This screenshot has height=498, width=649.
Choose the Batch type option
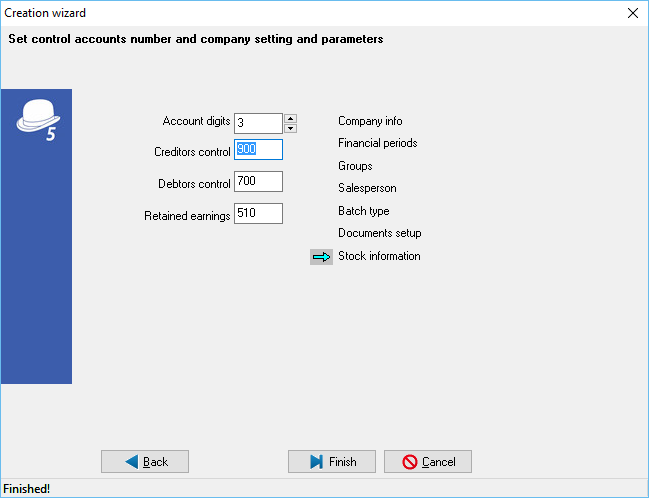pyautogui.click(x=363, y=211)
